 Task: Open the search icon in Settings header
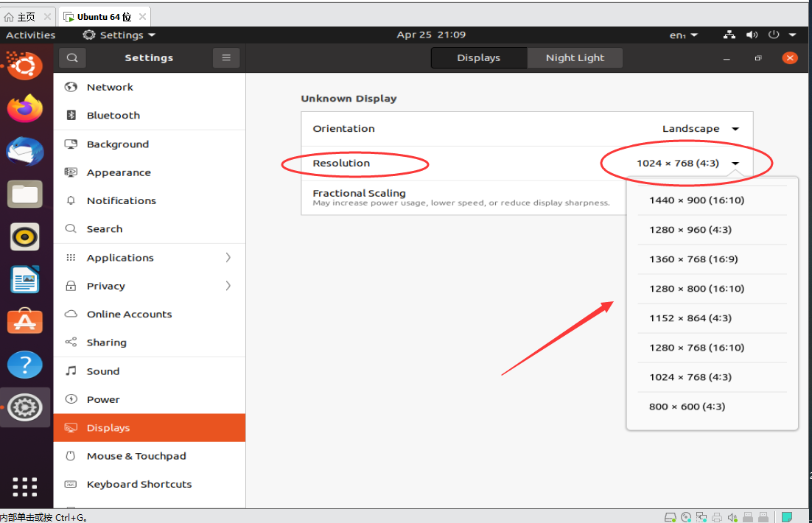pyautogui.click(x=71, y=57)
